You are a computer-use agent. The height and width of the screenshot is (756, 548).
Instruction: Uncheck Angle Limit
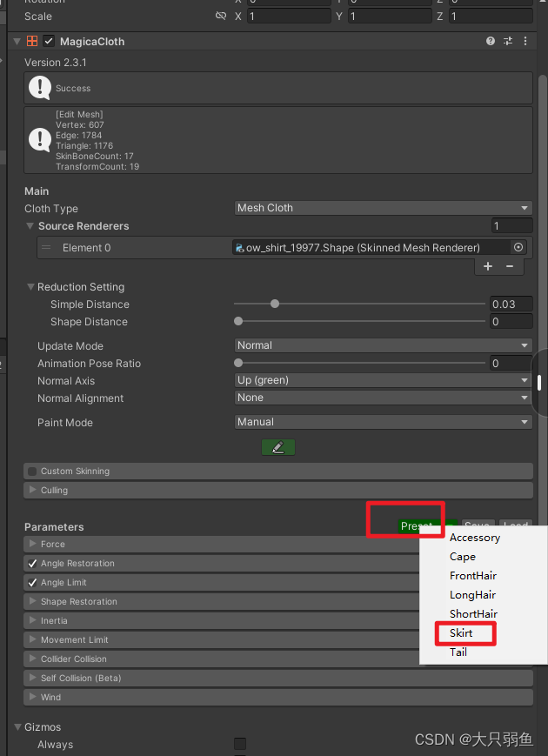click(32, 582)
